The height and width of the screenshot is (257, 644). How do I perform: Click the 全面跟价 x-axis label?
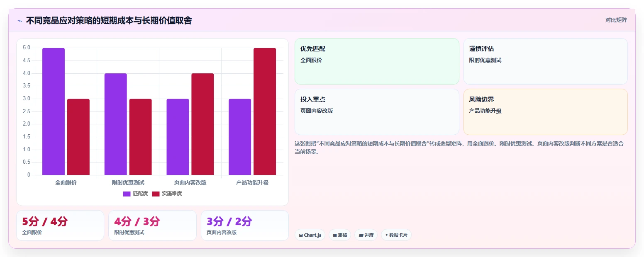[x=66, y=182]
